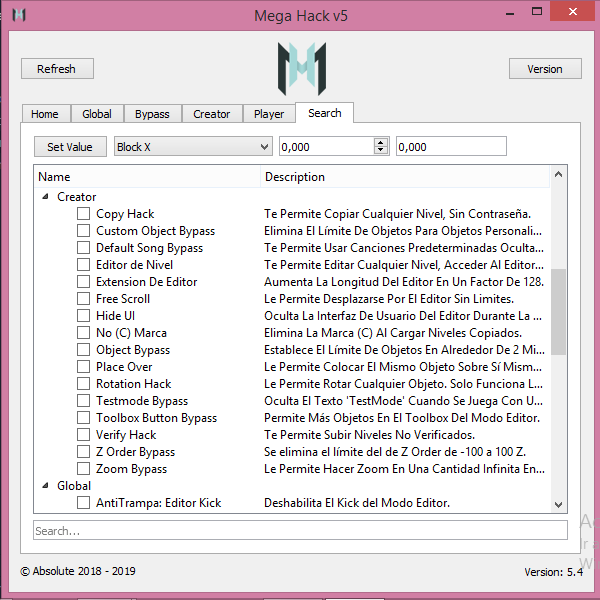600x600 pixels.
Task: Enable the Rotation Hack checkbox
Action: coord(83,383)
